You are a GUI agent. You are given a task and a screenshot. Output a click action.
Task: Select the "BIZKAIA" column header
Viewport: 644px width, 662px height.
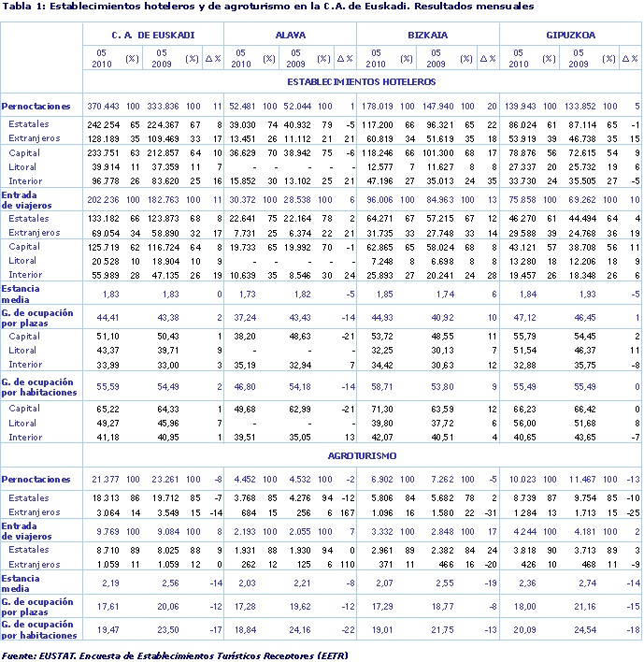(427, 35)
